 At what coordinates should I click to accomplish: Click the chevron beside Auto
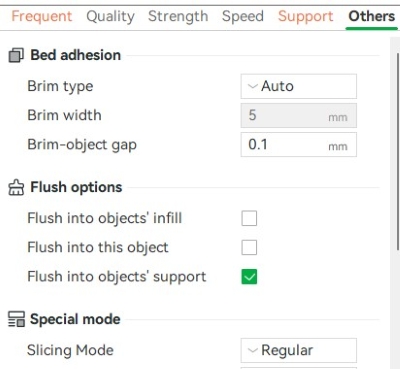[253, 86]
